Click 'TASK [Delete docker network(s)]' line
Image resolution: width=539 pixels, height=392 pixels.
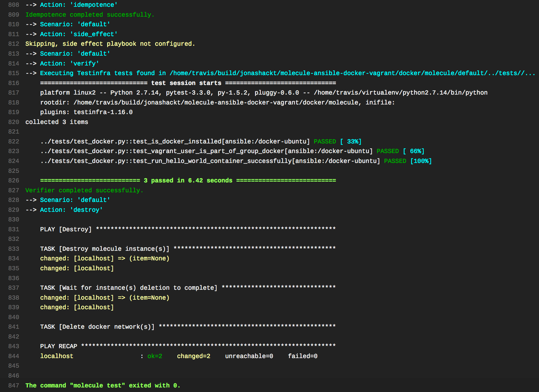tap(97, 327)
